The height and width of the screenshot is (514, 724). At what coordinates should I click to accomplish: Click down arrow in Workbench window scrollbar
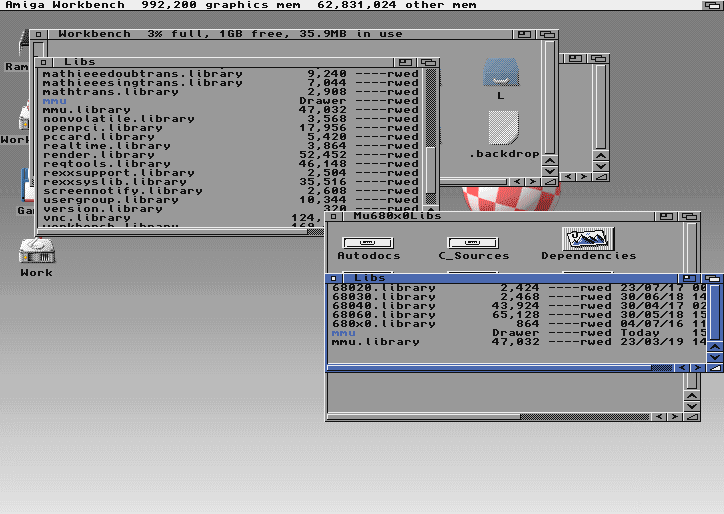549,171
